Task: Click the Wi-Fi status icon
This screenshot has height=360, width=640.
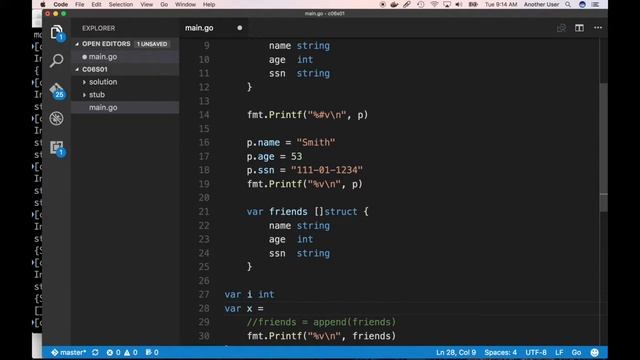Action: pos(434,4)
